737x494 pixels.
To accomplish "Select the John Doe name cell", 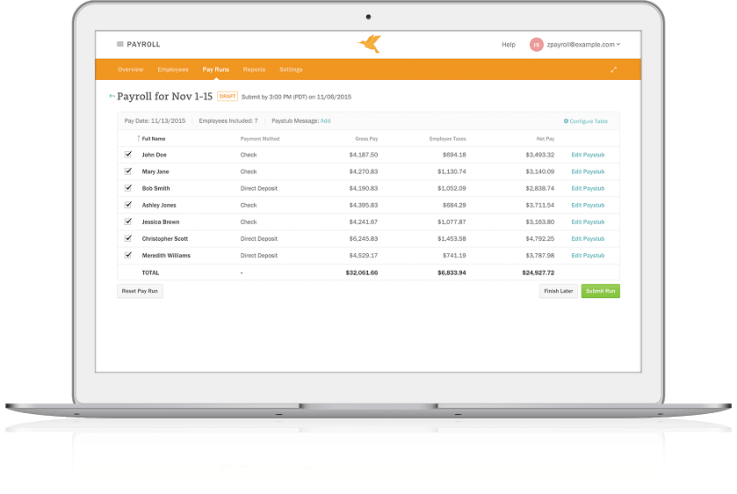I will click(x=154, y=155).
